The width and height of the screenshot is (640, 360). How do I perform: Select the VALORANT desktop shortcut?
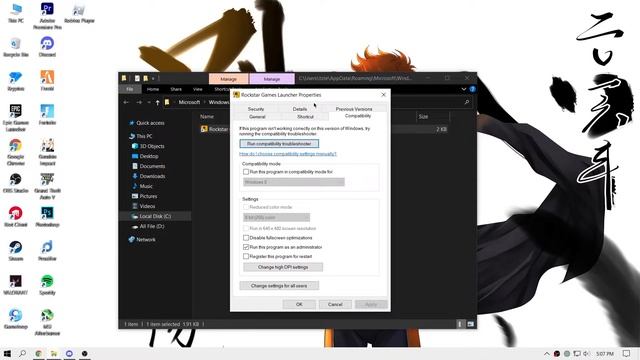click(16, 284)
